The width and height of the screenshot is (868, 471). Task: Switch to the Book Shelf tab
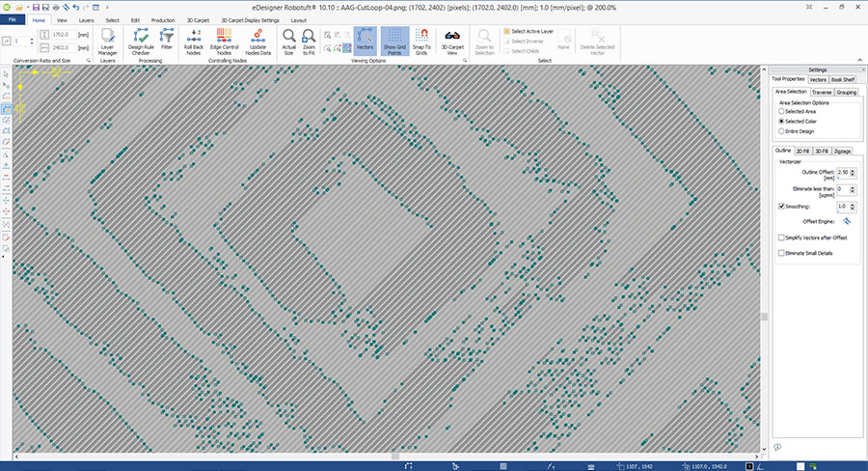click(843, 80)
